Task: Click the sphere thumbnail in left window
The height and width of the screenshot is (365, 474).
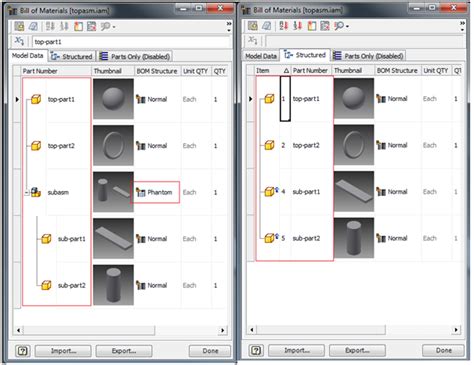Action: (113, 99)
